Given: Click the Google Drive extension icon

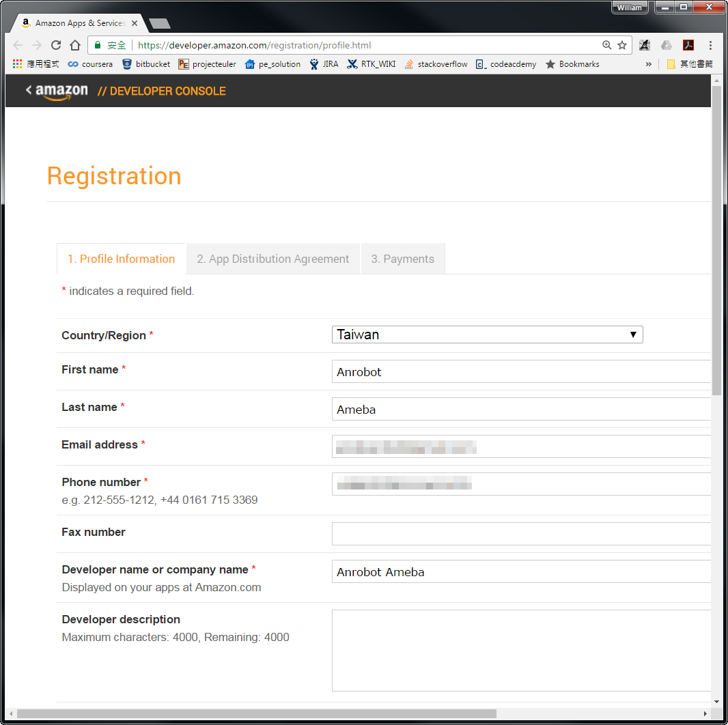Looking at the screenshot, I should click(x=667, y=45).
